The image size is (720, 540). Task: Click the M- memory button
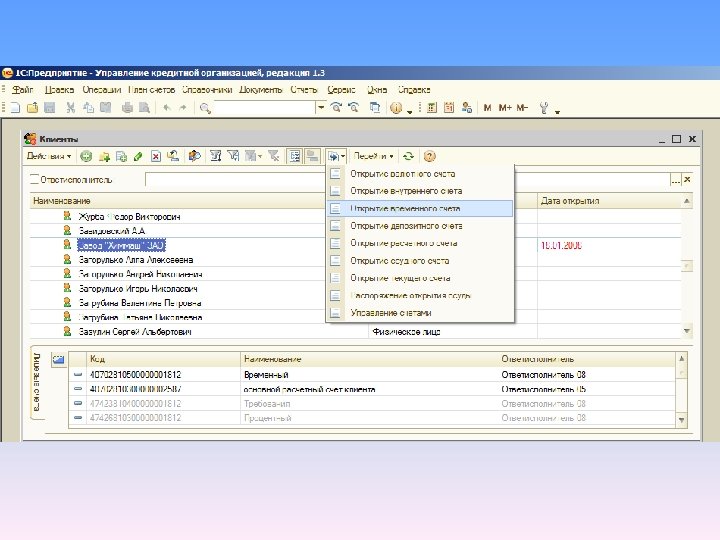tap(522, 107)
